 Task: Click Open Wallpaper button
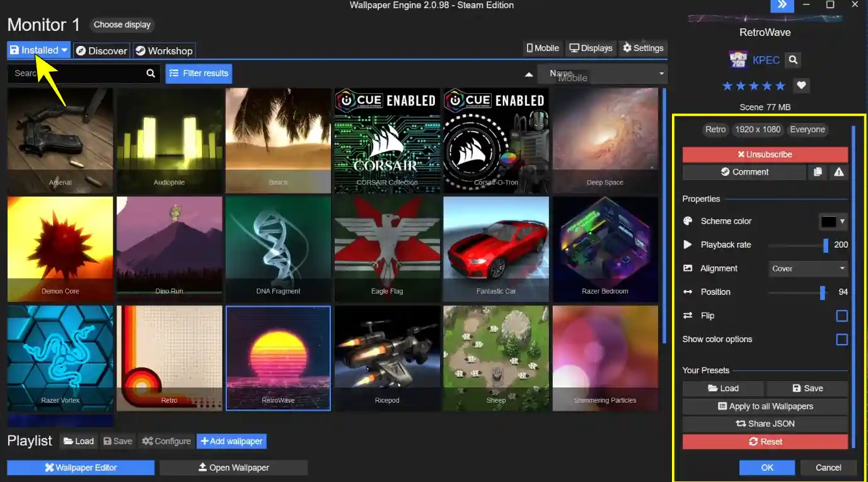coord(233,468)
